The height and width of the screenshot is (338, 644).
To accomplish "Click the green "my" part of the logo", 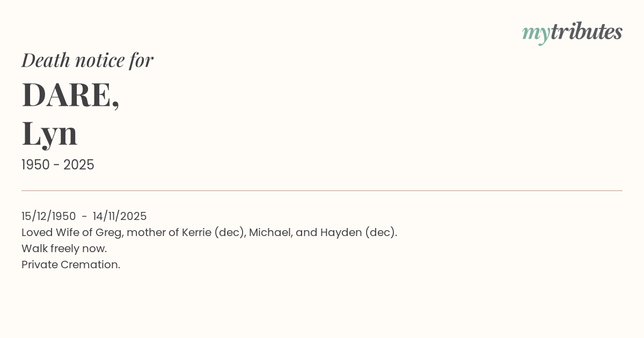I will click(x=536, y=33).
